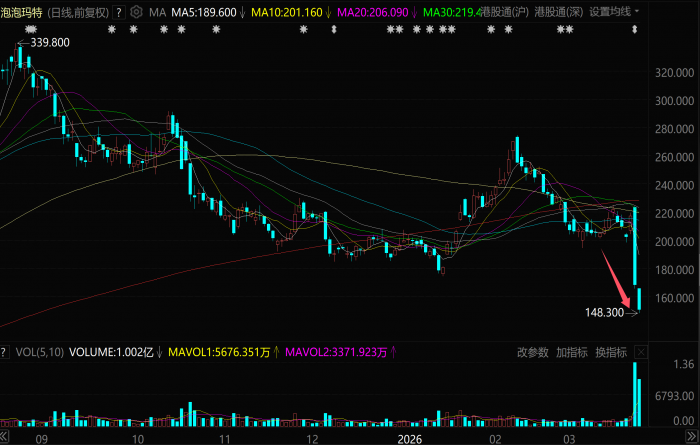The width and height of the screenshot is (700, 445).
Task: Open the VOL indicator question-mark help
Action: [4, 352]
